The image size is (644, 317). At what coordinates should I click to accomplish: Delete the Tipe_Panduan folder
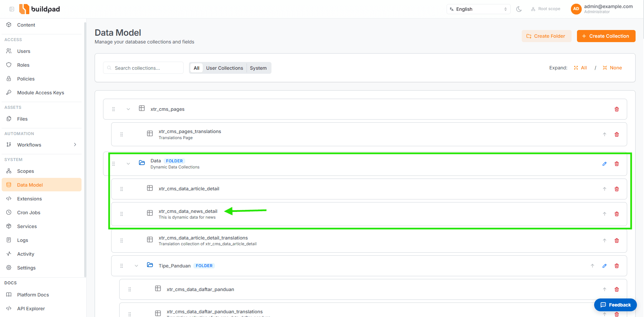617,266
